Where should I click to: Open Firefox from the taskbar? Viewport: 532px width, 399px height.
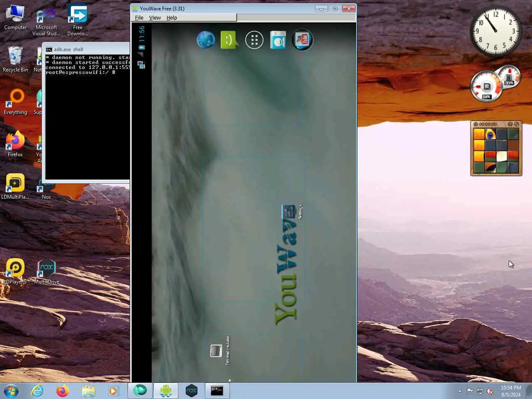pyautogui.click(x=62, y=391)
